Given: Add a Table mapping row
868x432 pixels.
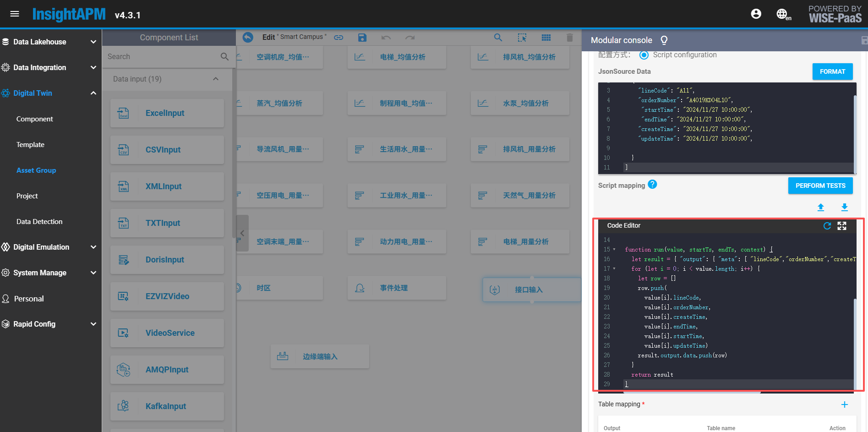Looking at the screenshot, I should click(x=844, y=405).
